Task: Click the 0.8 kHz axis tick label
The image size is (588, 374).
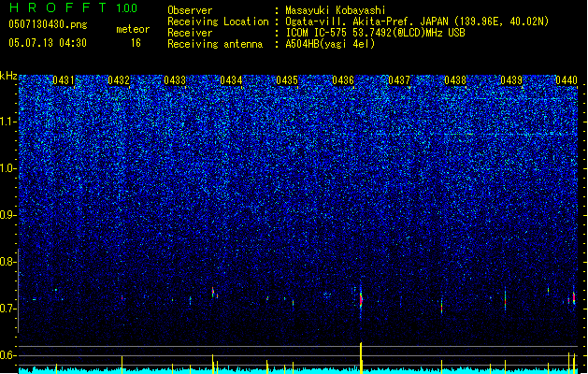Action: [x=8, y=262]
